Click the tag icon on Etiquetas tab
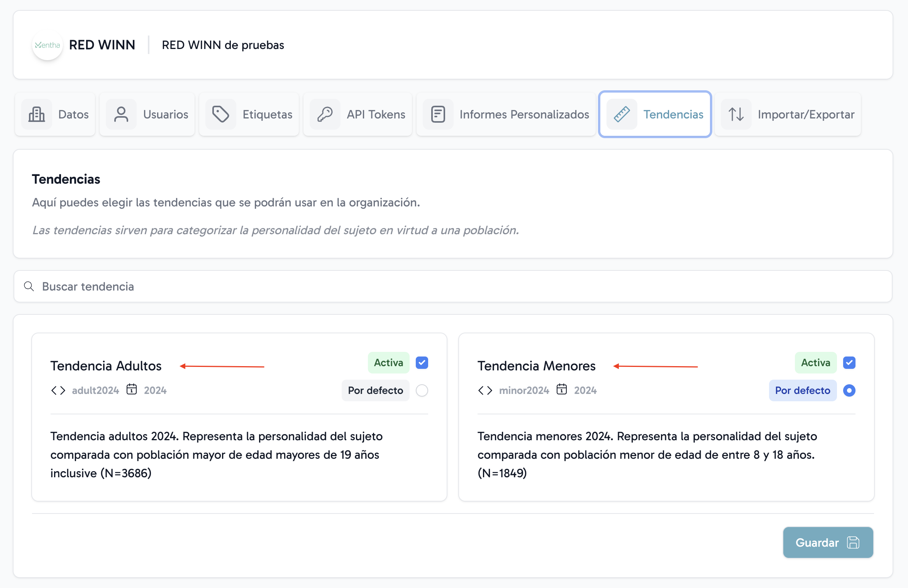 coord(221,115)
